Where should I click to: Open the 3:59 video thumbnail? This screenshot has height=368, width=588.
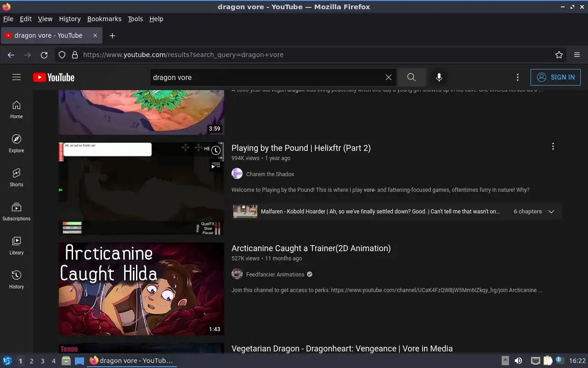pyautogui.click(x=141, y=112)
